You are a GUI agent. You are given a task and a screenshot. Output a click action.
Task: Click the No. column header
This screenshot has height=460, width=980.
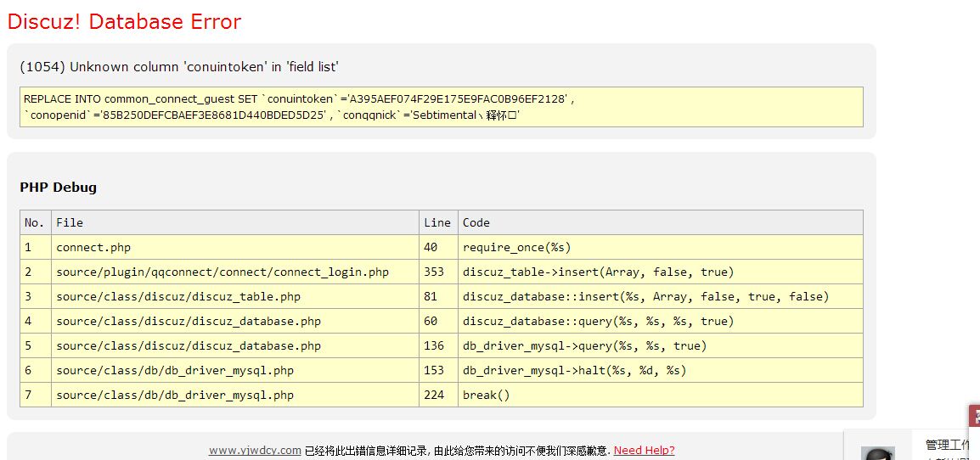point(36,222)
